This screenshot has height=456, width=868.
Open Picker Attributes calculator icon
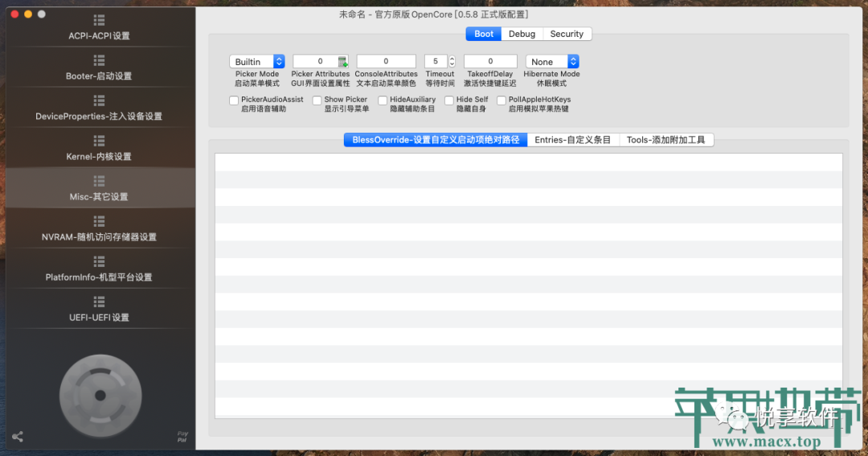tap(342, 61)
